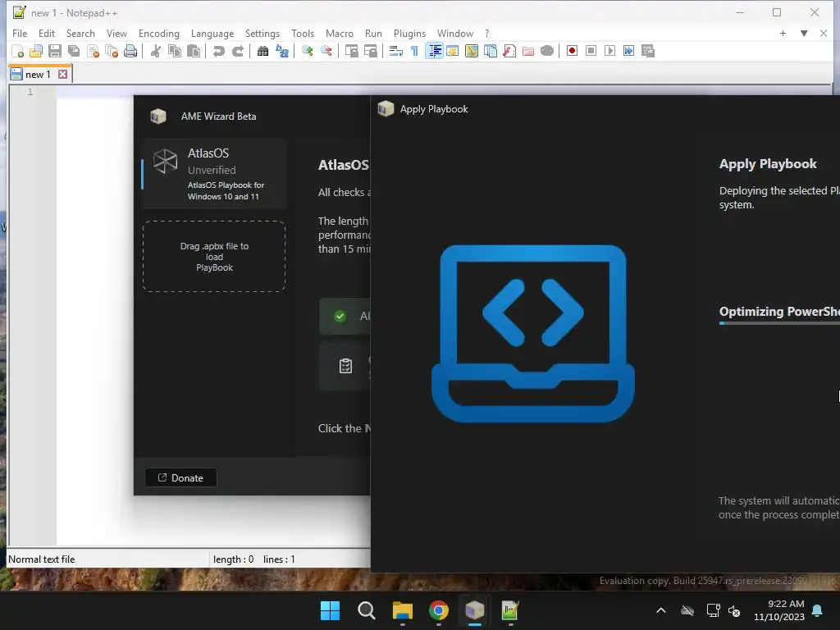Open the Edit menu
This screenshot has width=840, height=630.
[x=47, y=33]
